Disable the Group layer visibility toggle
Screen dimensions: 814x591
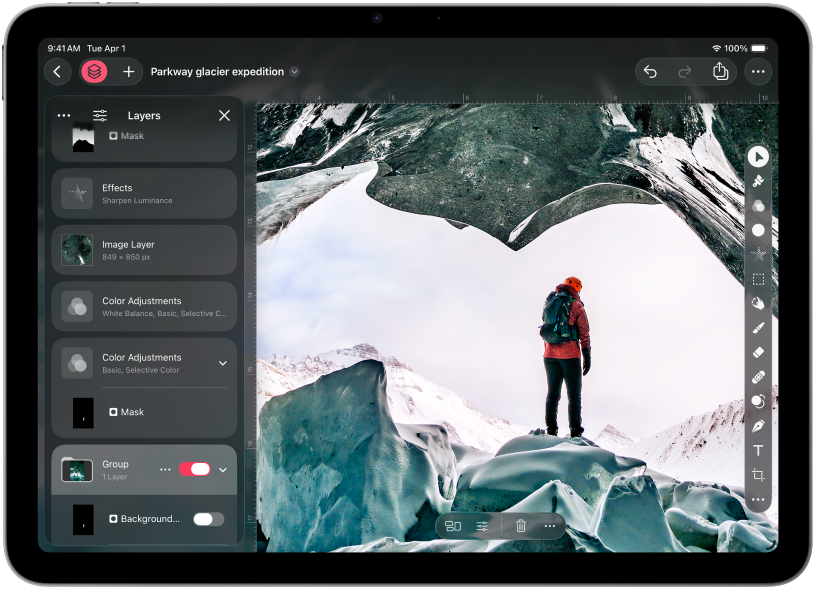(x=196, y=468)
